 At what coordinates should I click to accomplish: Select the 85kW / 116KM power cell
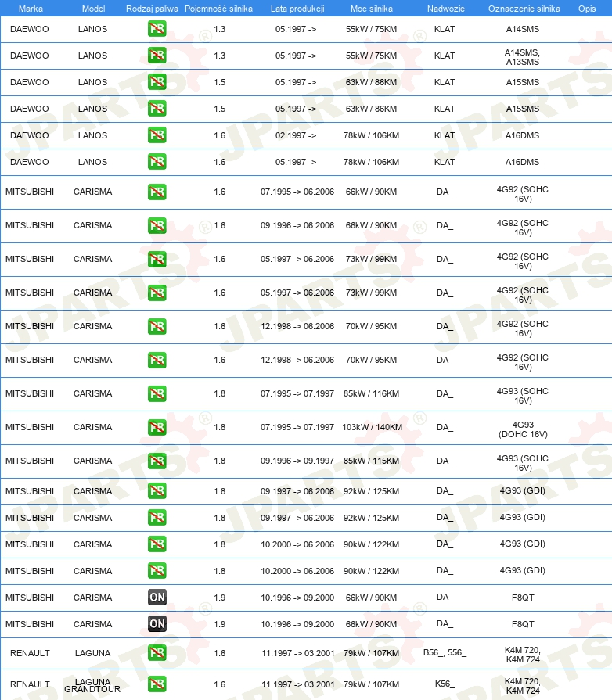tap(371, 393)
